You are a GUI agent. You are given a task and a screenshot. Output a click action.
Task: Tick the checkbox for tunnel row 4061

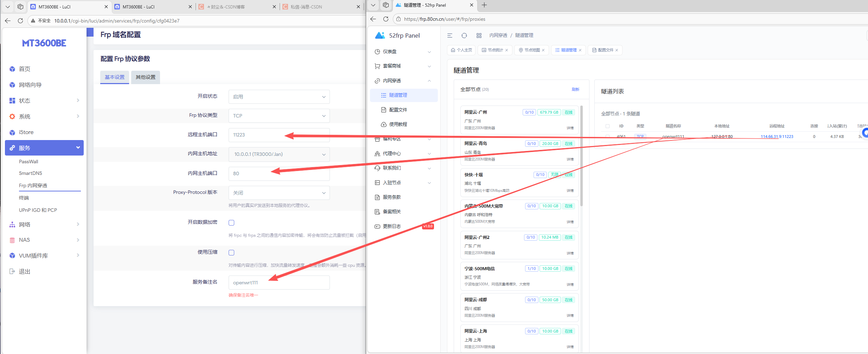(x=607, y=137)
